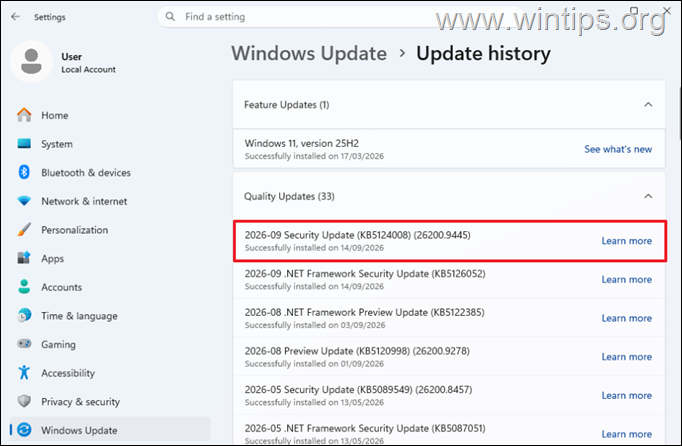Screen dimensions: 682x446
Task: Click the Windows 11, version 25H2 entry
Action: coord(449,149)
